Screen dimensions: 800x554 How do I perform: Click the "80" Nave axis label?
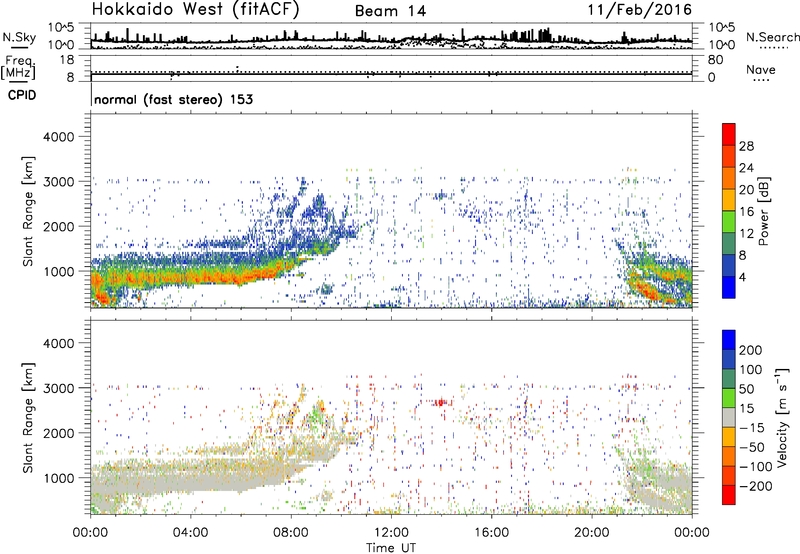point(715,60)
